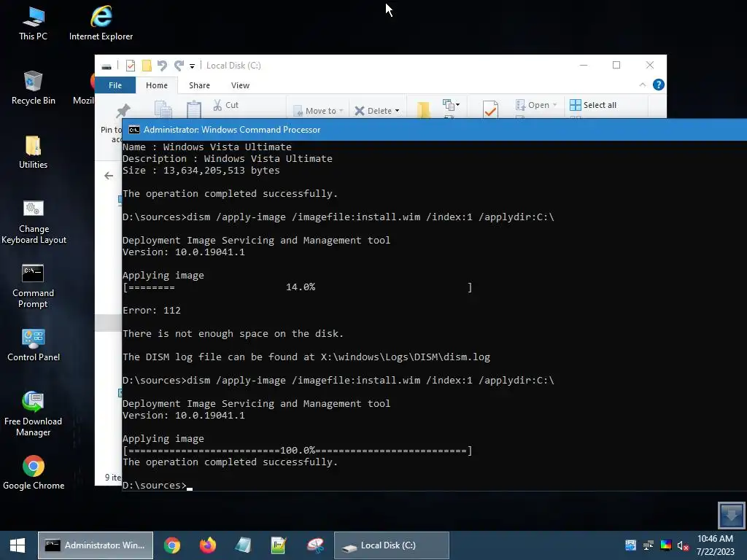Viewport: 747px width, 560px height.
Task: Switch to Local Disk (C:) taskbar button
Action: pyautogui.click(x=392, y=545)
